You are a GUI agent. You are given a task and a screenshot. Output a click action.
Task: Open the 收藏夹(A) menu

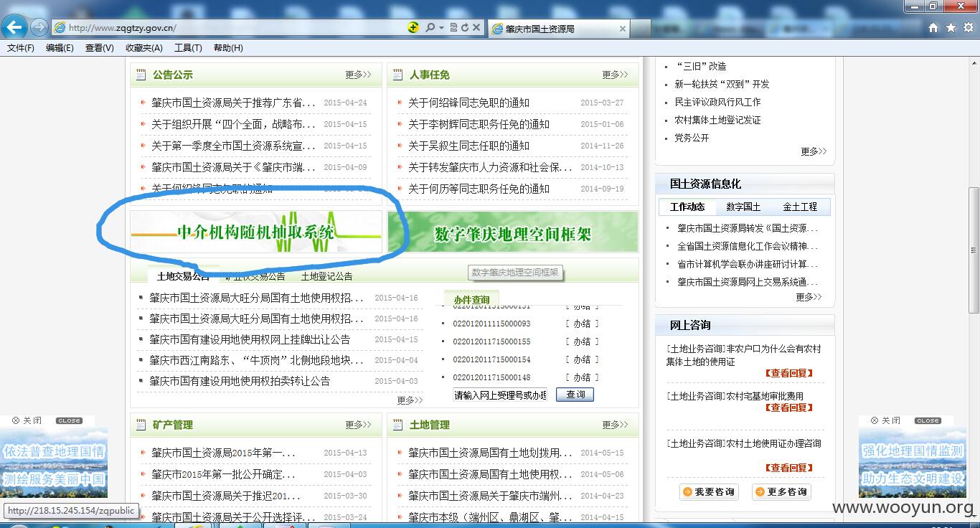[x=144, y=48]
